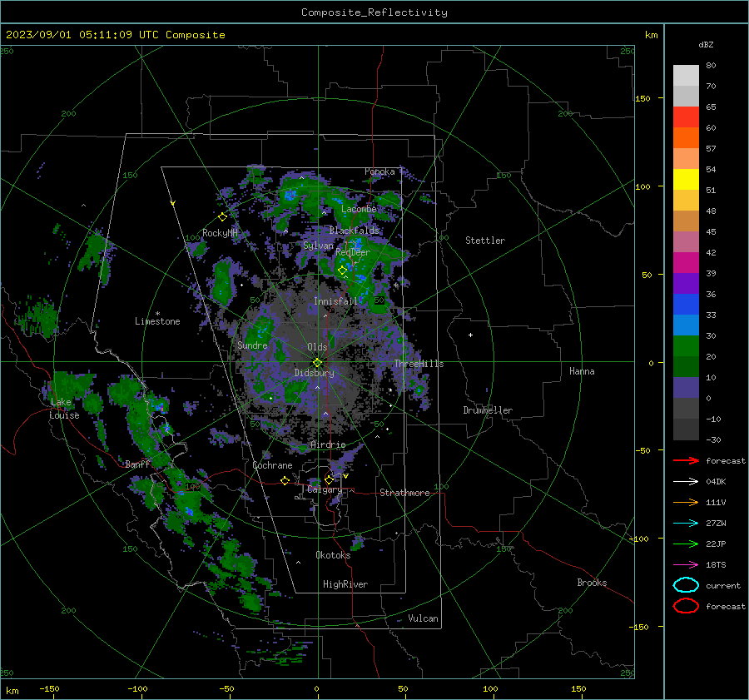Click the Airdrie city label

click(328, 444)
